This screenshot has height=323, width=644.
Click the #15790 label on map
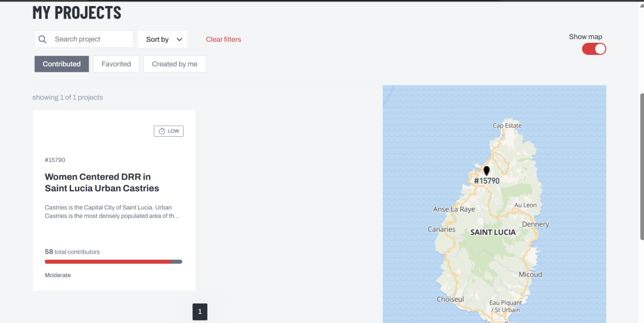(x=487, y=181)
